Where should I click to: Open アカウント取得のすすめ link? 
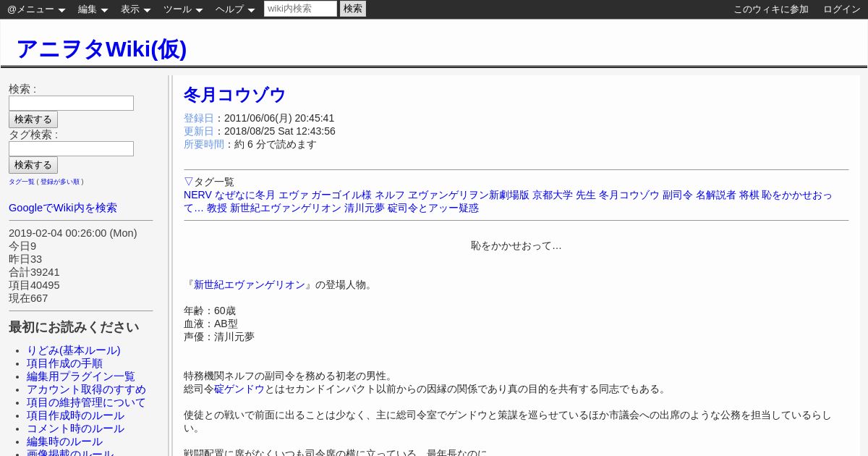[86, 389]
